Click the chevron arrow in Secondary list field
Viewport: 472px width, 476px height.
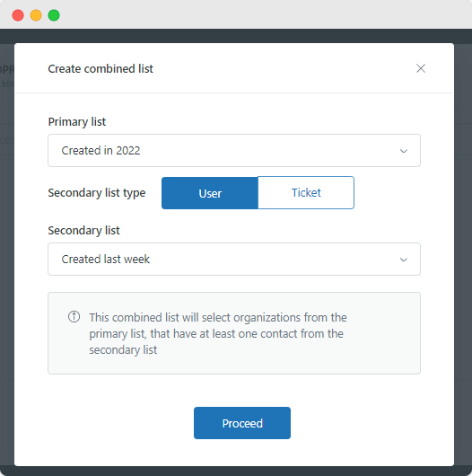[x=403, y=260]
